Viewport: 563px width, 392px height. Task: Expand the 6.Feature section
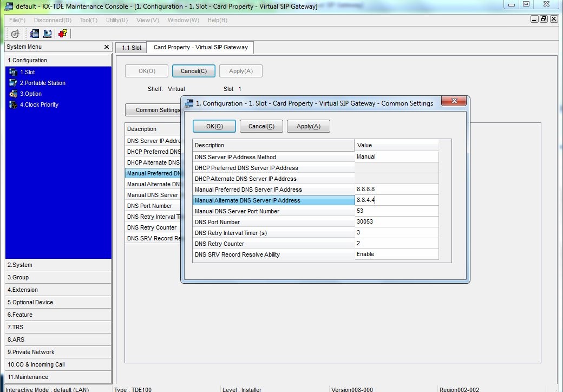point(58,315)
